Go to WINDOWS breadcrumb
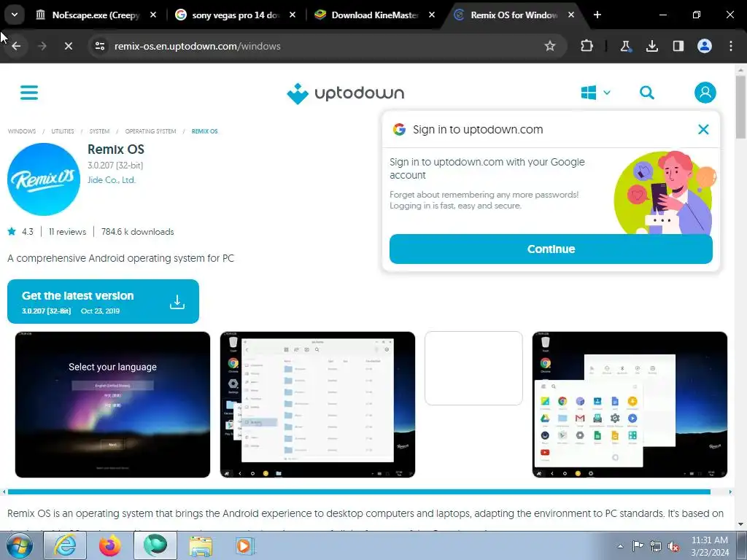The width and height of the screenshot is (747, 560). coord(22,131)
